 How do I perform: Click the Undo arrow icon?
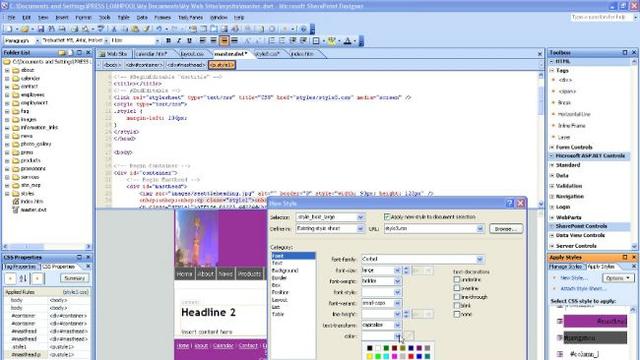tap(159, 29)
